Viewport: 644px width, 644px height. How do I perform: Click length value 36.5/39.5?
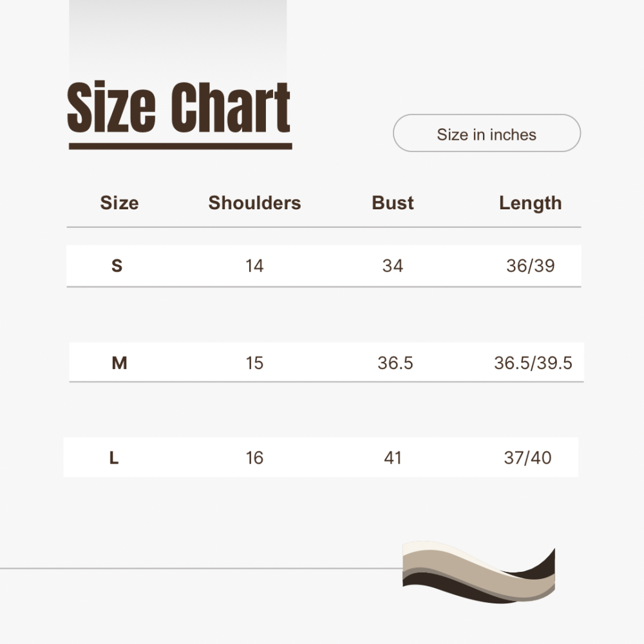tap(533, 363)
